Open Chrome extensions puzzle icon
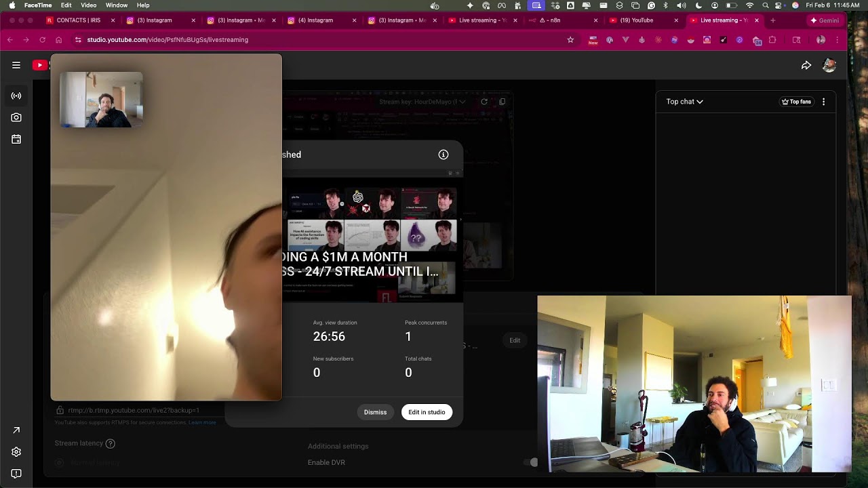 coord(772,40)
